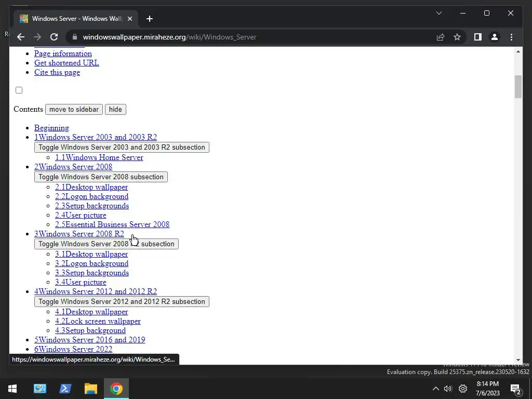Go to section 2 Windows Server 2008
This screenshot has height=399, width=532.
(73, 167)
